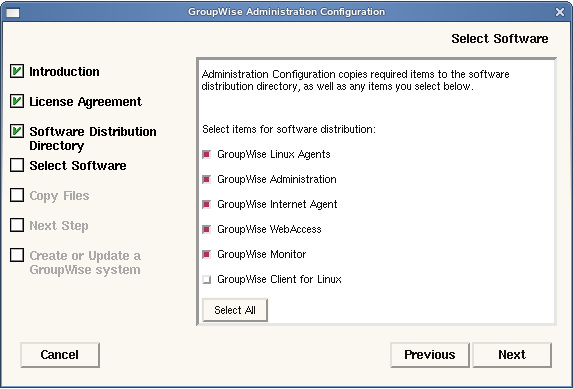The image size is (573, 389).
Task: Select Software Distribution Directory step label
Action: tap(93, 139)
